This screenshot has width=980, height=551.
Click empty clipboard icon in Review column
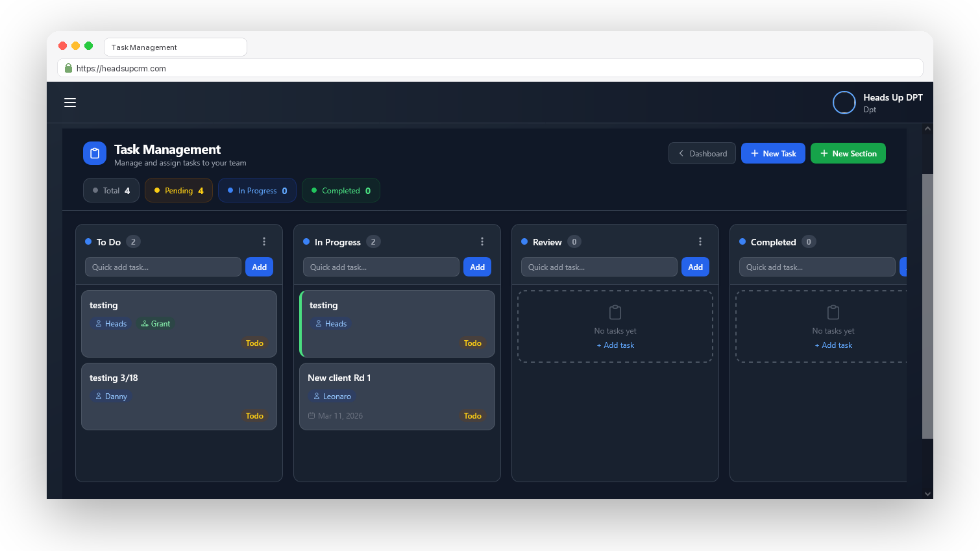[x=615, y=313]
